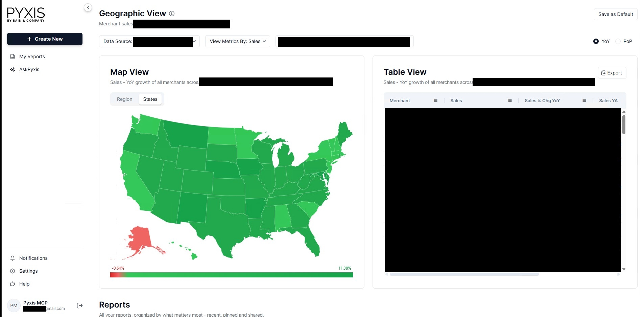
Task: Open the Merchant column menu icon
Action: 435,100
